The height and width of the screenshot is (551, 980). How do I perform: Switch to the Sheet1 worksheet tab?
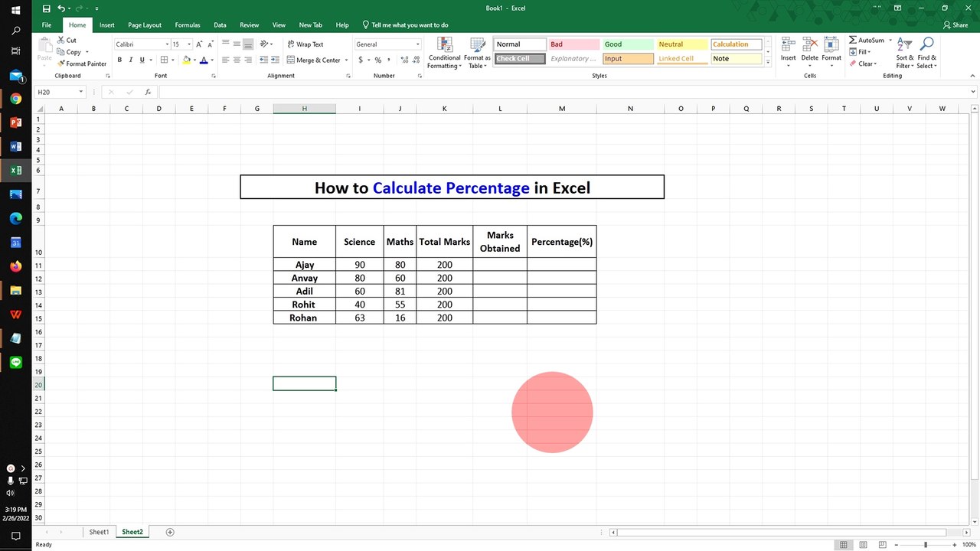pyautogui.click(x=99, y=532)
